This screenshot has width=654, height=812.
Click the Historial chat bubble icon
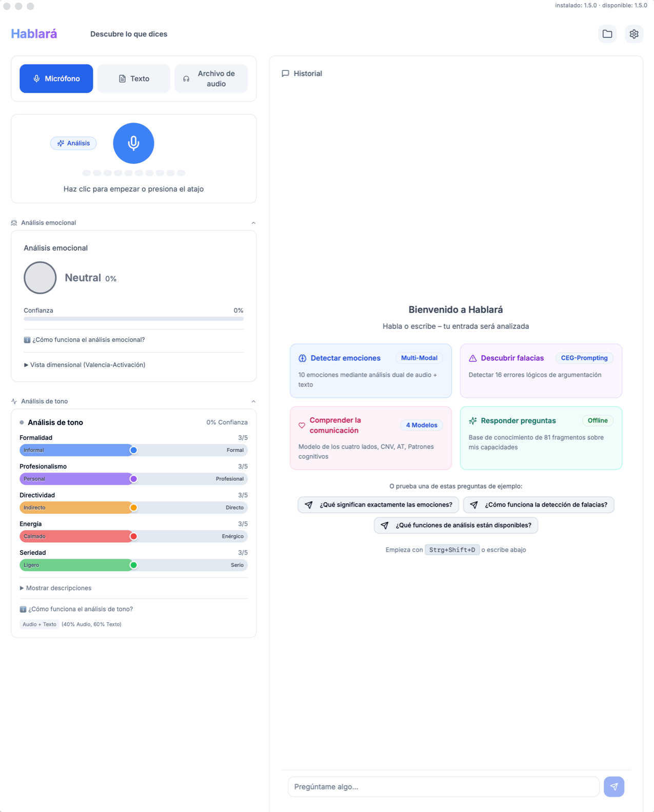tap(286, 73)
